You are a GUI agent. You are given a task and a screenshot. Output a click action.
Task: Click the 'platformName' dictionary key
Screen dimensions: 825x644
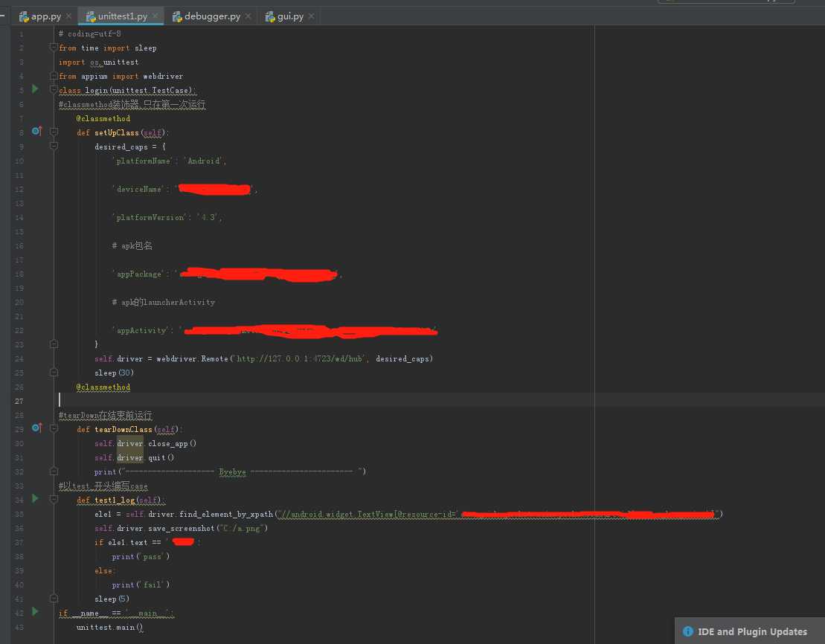coord(143,161)
